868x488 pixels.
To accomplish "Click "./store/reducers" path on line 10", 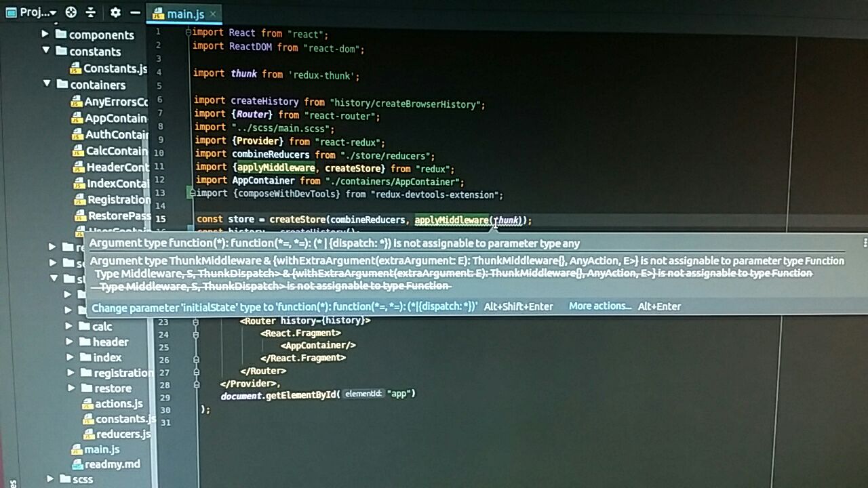I will (x=387, y=155).
